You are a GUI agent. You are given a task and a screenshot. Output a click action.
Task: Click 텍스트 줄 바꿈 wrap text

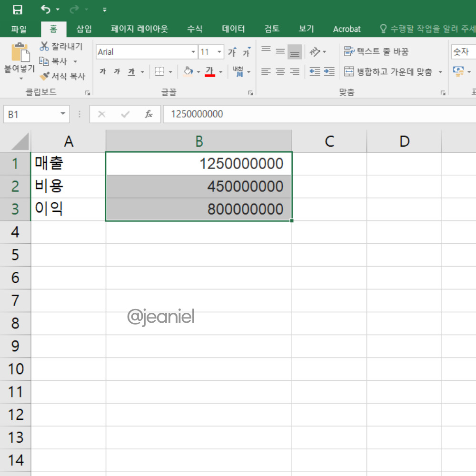point(376,51)
